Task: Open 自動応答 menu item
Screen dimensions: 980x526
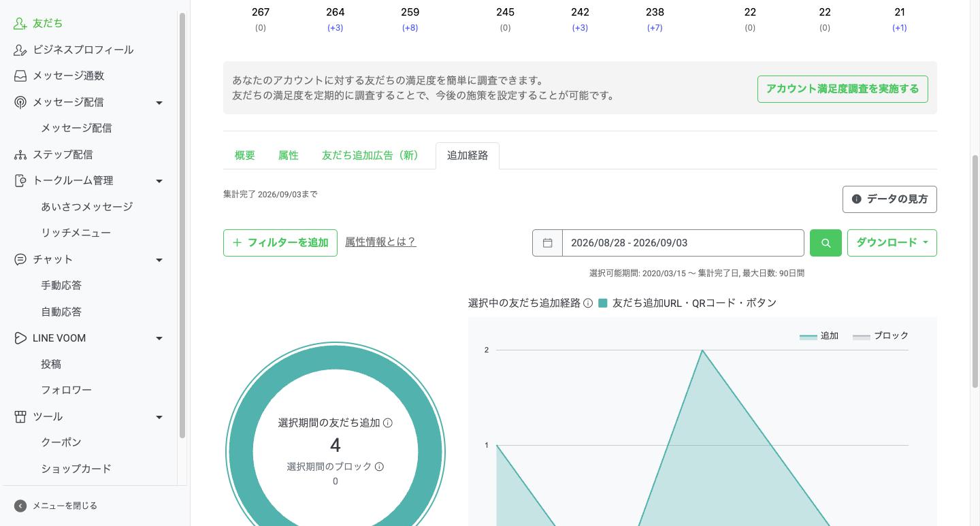Action: tap(61, 312)
